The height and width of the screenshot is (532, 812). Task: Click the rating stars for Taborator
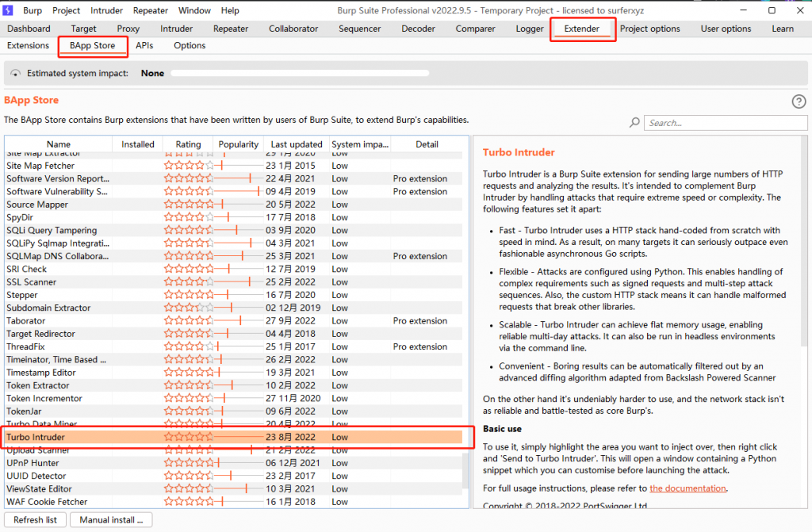point(188,321)
